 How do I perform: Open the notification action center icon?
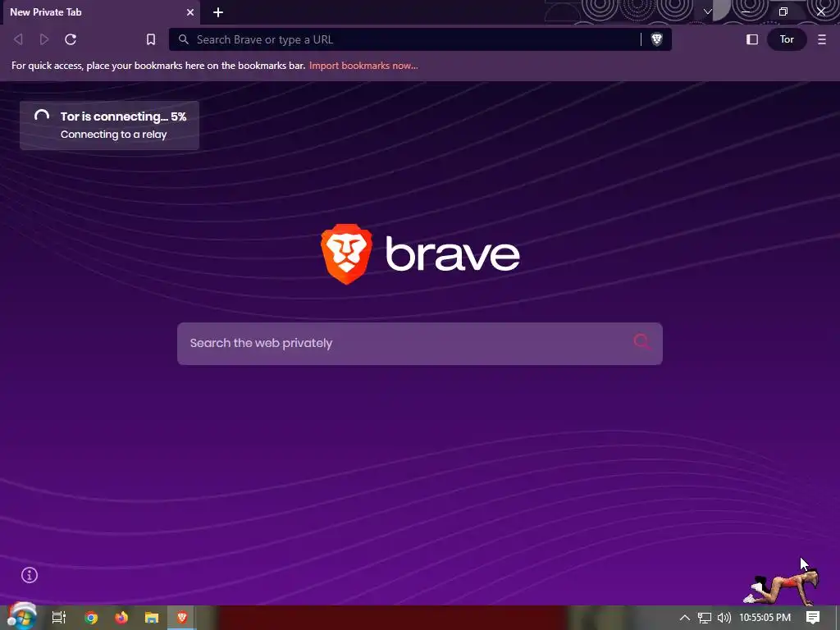(x=813, y=618)
